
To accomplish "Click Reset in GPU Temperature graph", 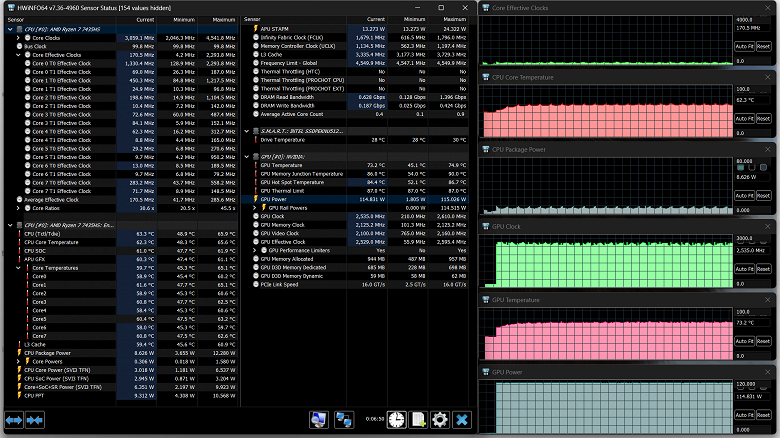I will (763, 341).
